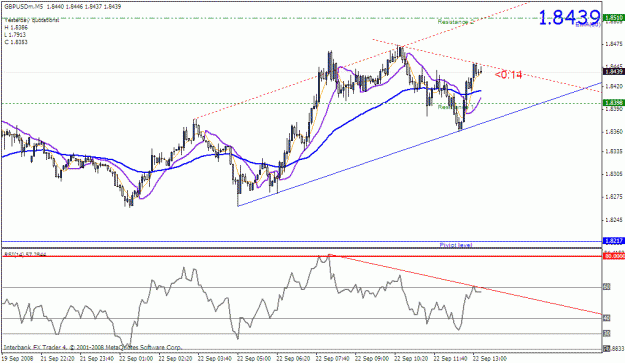Image resolution: width=625 pixels, height=363 pixels.
Task: Click the RSI(14) indicator label
Action: 25,254
